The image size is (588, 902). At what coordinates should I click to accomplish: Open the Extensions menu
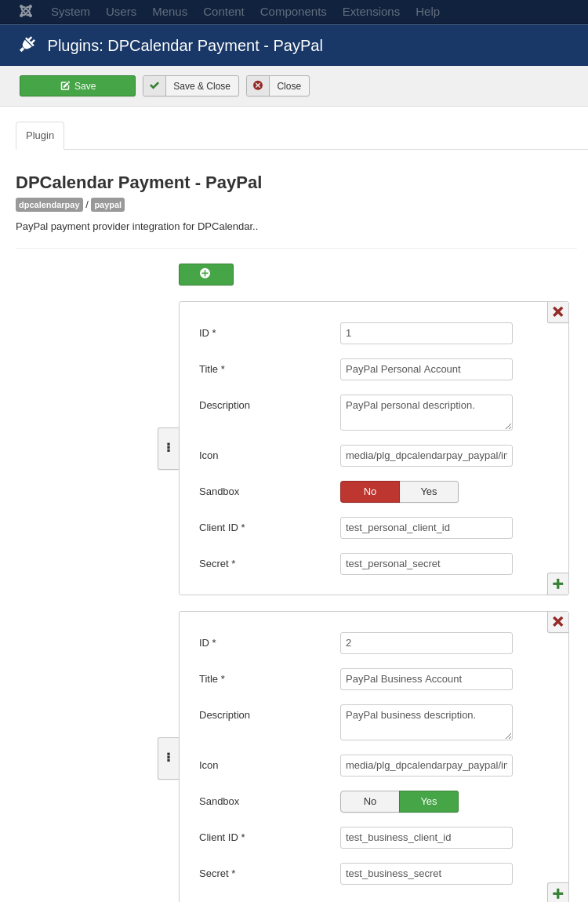tap(371, 12)
